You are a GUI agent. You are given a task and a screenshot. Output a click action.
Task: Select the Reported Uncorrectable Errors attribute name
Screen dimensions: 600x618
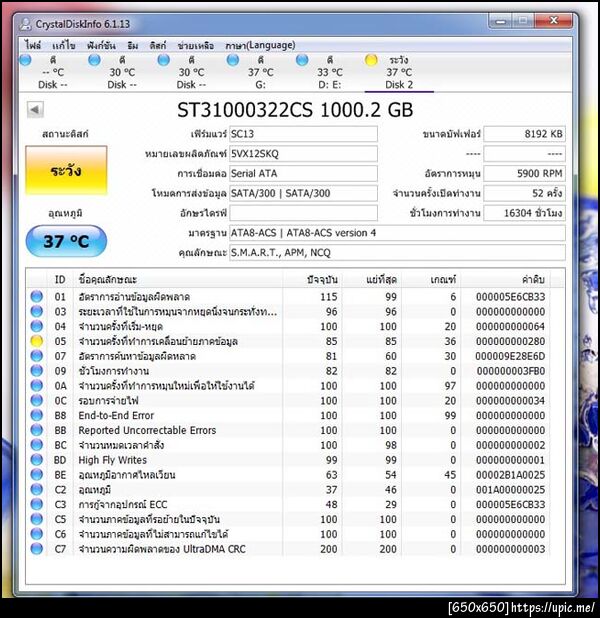coord(147,430)
